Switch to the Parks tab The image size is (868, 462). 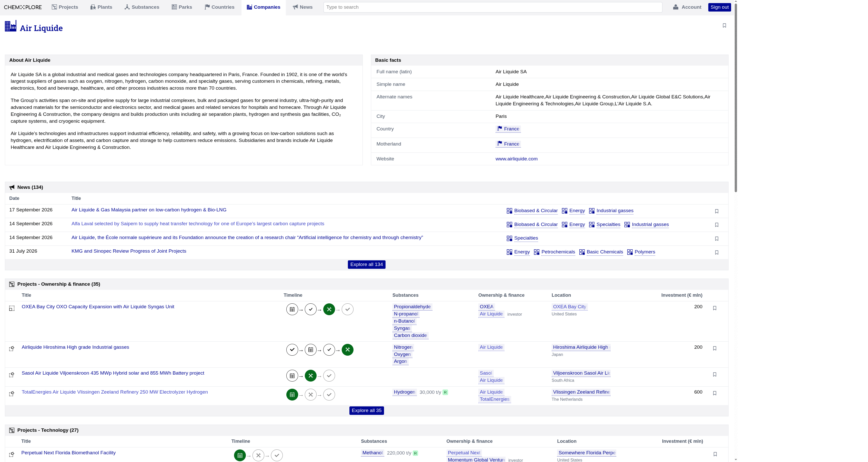[x=182, y=7]
